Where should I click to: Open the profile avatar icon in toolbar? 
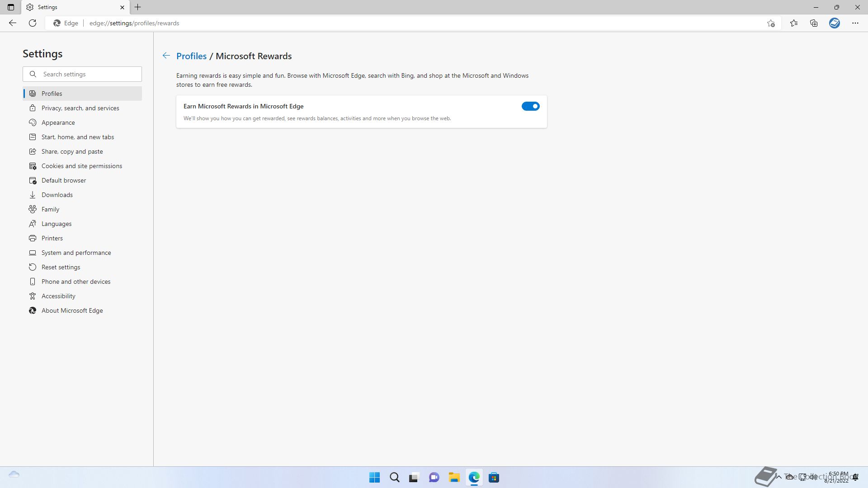835,23
